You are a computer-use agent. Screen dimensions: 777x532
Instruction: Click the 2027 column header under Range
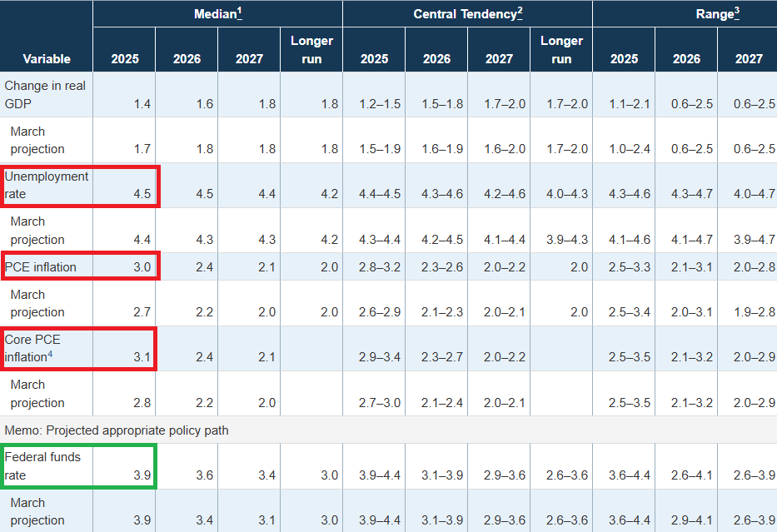click(x=749, y=58)
